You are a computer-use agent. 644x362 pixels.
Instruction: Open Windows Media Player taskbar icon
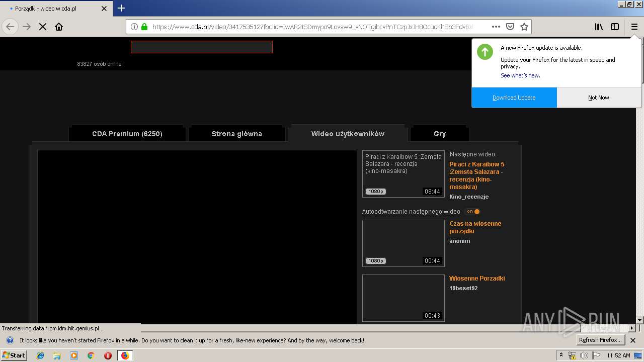(74, 355)
